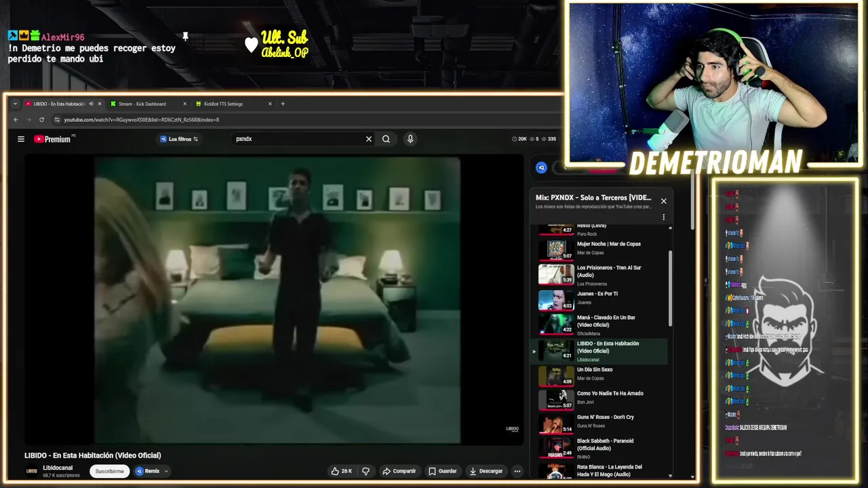Mute the LIBIDO tab audio icon
Screen dimensions: 868x488
pyautogui.click(x=91, y=104)
